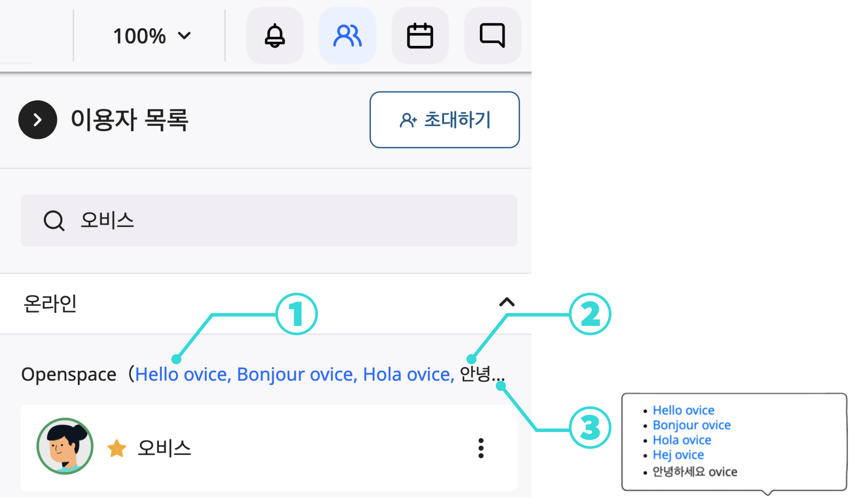Viewport: 856px width, 504px height.
Task: Click the truncated 안녕... text
Action: [x=482, y=374]
